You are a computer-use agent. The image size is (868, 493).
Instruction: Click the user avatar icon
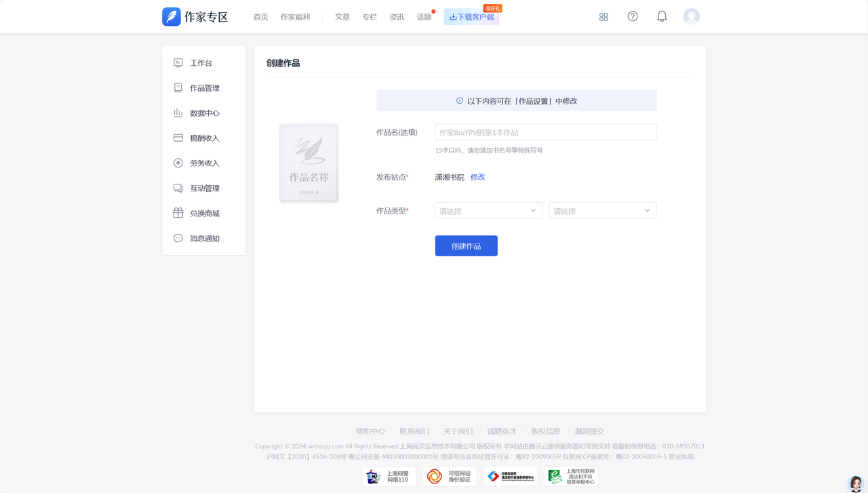[691, 16]
